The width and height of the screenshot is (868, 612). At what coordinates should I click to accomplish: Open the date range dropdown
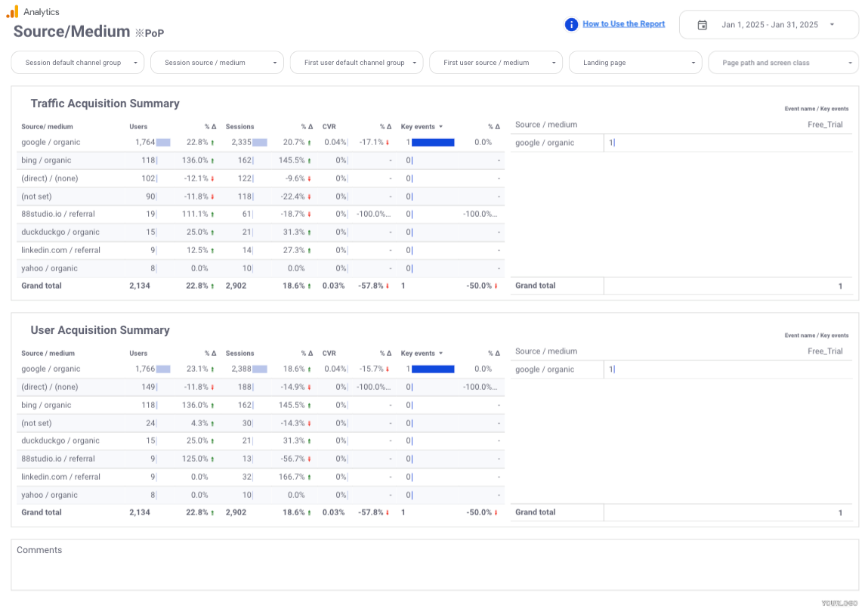tap(832, 25)
